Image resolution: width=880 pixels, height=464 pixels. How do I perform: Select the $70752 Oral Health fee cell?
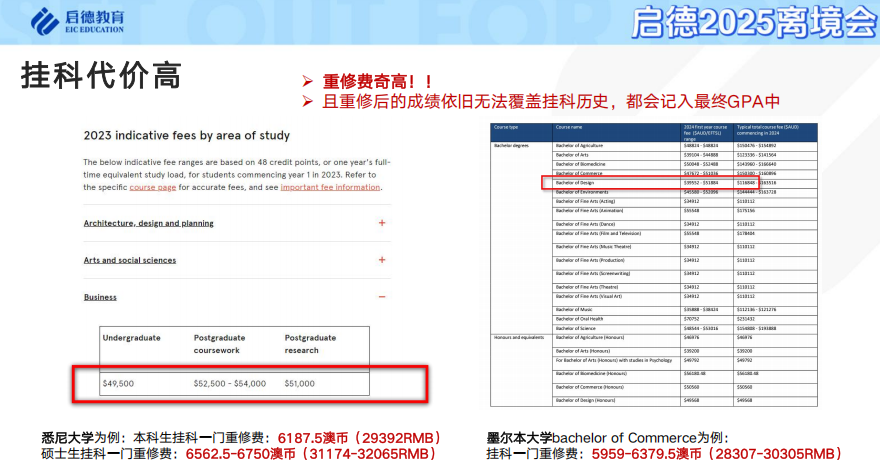[691, 319]
